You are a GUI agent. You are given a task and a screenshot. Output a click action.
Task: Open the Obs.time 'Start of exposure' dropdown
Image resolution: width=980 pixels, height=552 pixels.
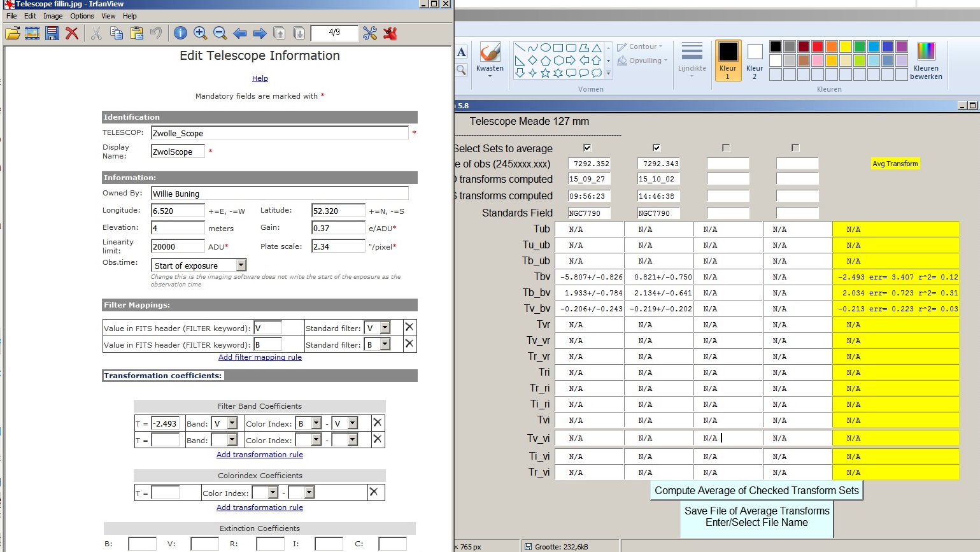[241, 265]
